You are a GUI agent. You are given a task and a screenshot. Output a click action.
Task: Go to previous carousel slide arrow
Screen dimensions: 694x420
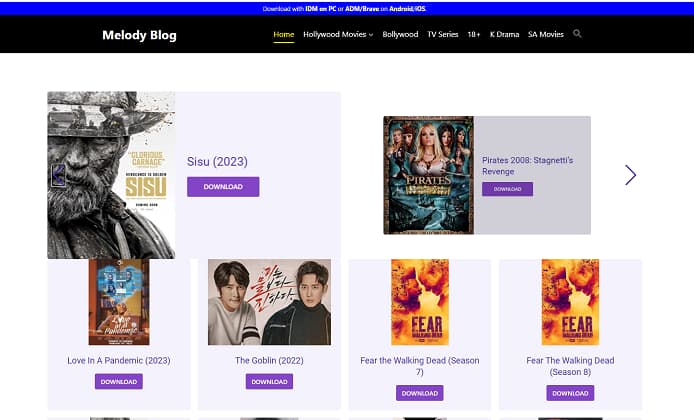pyautogui.click(x=58, y=175)
